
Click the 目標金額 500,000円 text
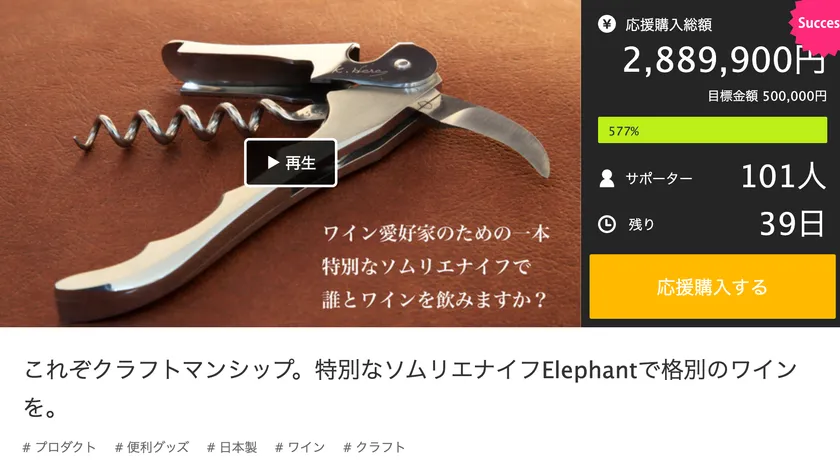coord(767,96)
